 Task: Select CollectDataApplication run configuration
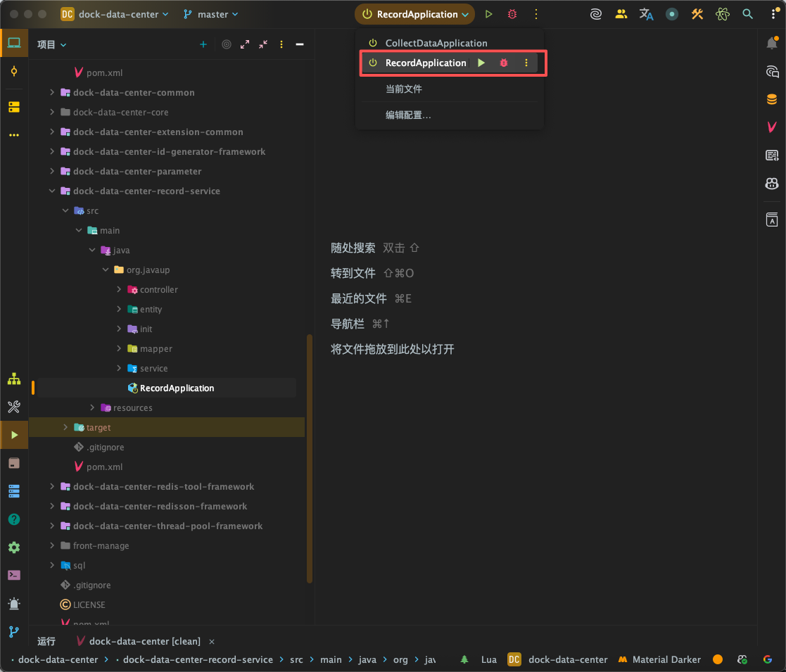click(436, 43)
